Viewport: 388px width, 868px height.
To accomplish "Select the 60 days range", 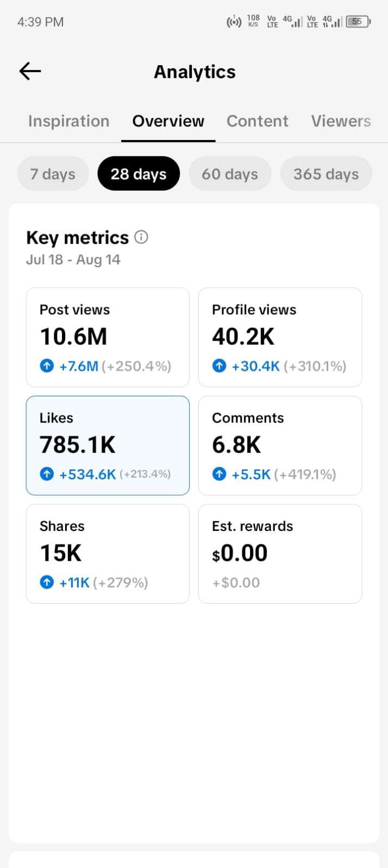I will pos(230,174).
